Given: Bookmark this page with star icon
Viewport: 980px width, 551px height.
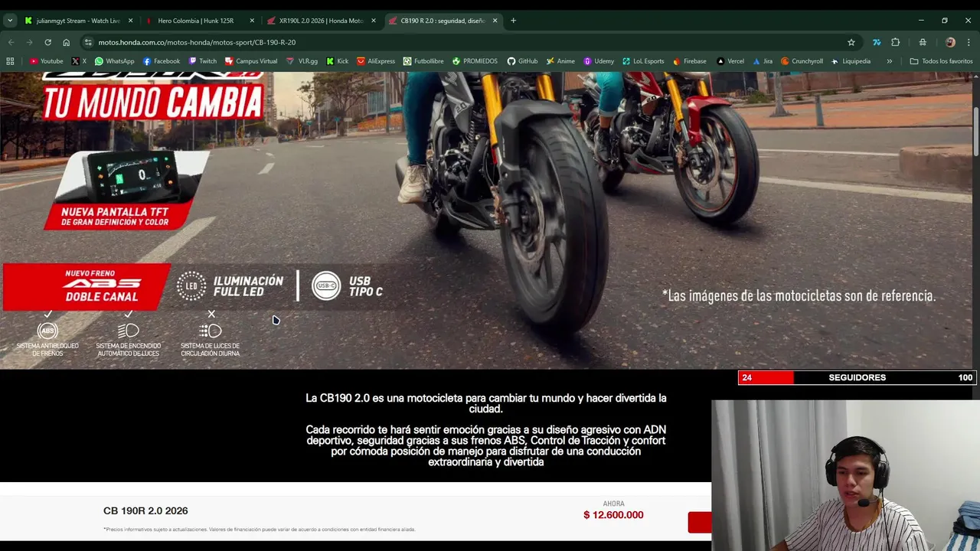Looking at the screenshot, I should 851,42.
